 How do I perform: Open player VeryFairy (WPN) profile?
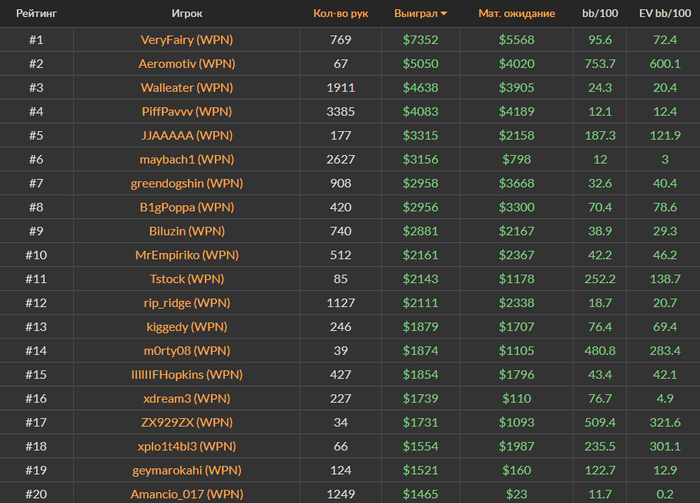186,40
